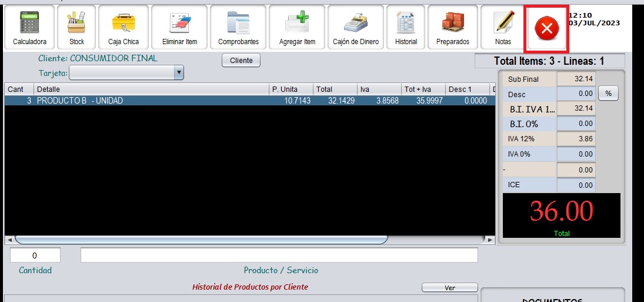
Task: View the Historial icon
Action: point(406,28)
